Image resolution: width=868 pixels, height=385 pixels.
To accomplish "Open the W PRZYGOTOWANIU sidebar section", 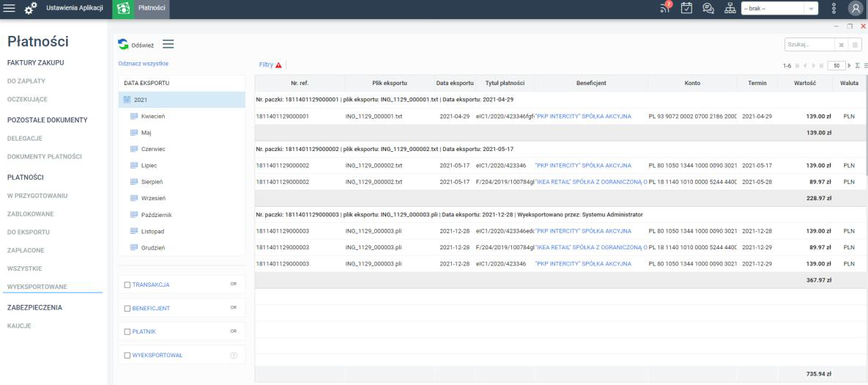I will (x=37, y=196).
